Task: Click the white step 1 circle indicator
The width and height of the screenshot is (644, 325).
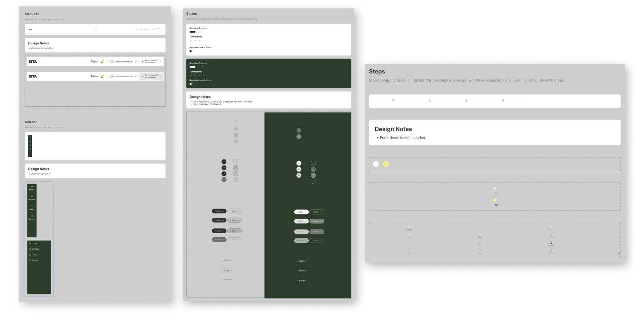Action: tap(376, 164)
